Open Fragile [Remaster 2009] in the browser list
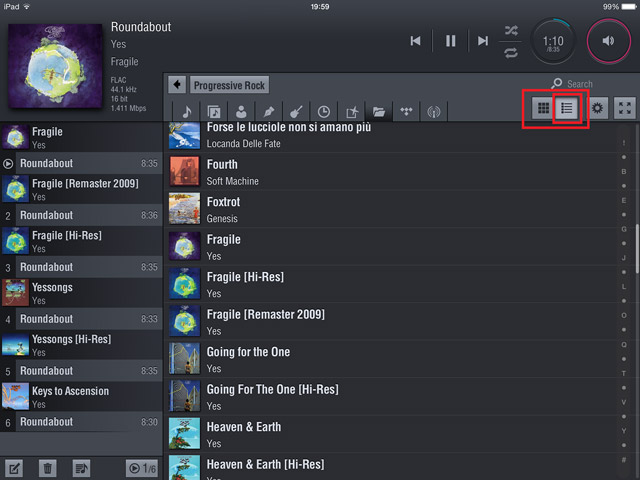This screenshot has height=480, width=640. click(392, 322)
